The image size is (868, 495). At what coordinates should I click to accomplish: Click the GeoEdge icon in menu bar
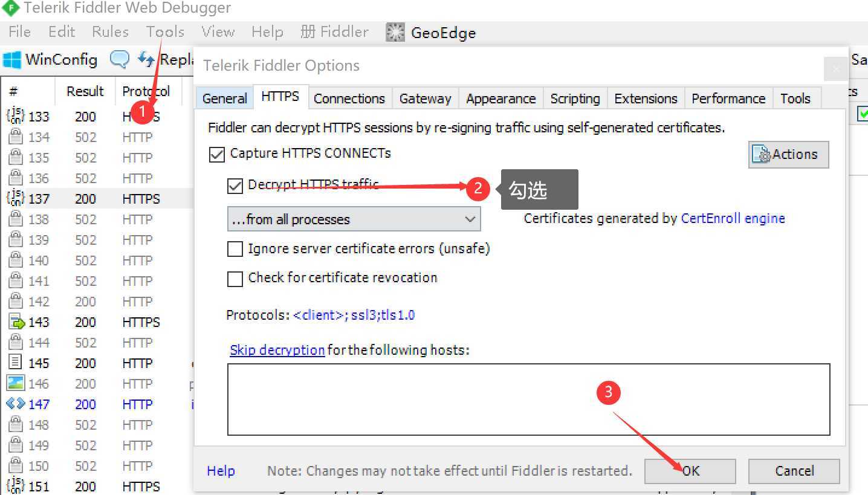point(395,33)
